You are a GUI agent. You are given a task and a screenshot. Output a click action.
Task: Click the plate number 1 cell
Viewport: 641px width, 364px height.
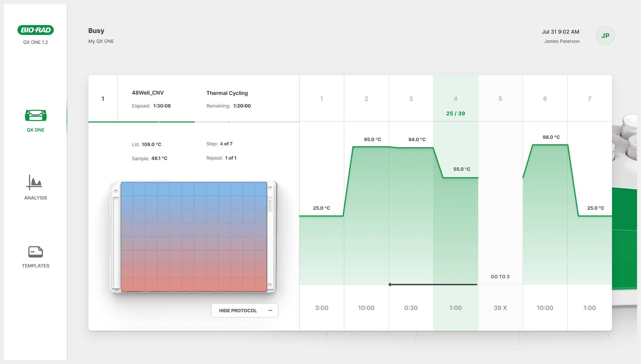coord(103,99)
